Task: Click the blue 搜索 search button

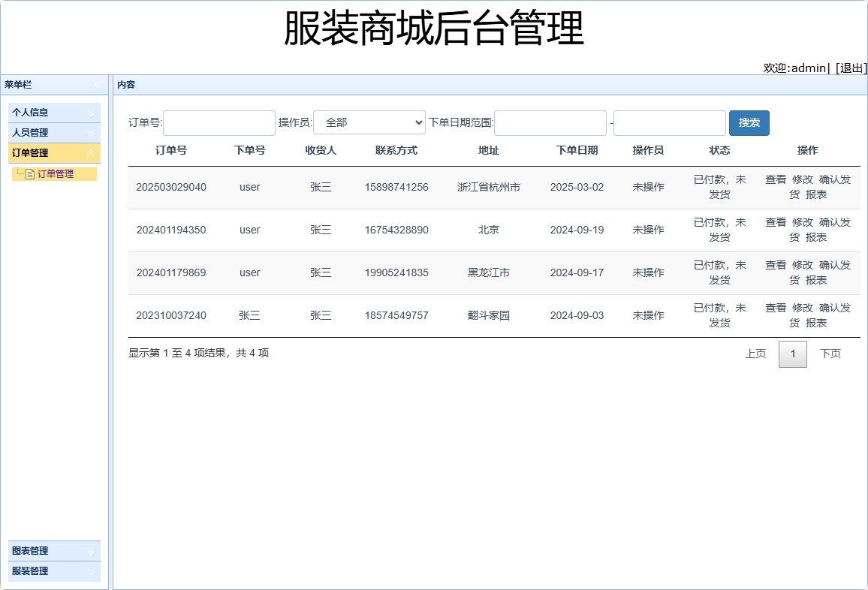Action: (749, 122)
